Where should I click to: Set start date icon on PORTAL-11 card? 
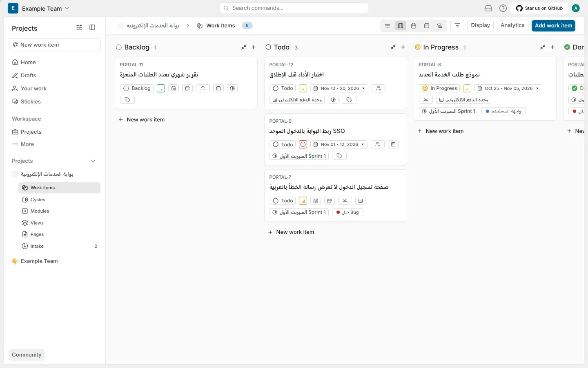tap(174, 88)
